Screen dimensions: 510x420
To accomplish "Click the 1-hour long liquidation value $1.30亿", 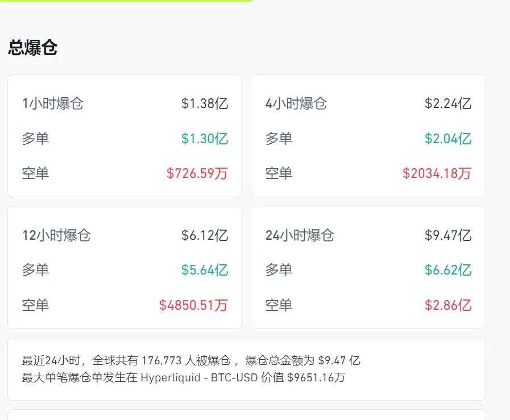I will click(x=205, y=139).
